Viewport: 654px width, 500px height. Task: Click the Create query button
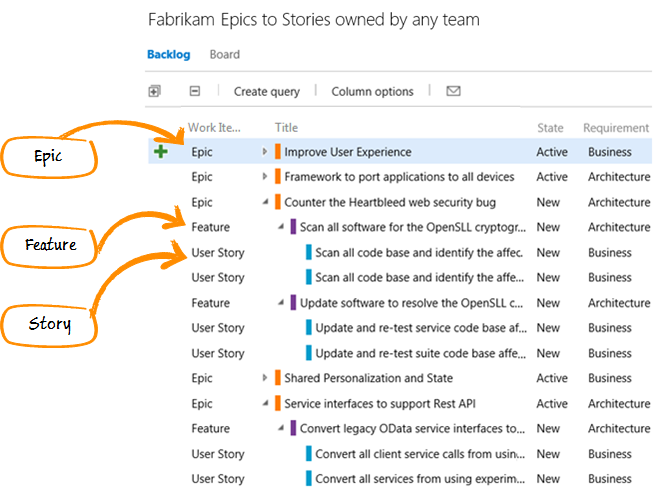pyautogui.click(x=267, y=91)
